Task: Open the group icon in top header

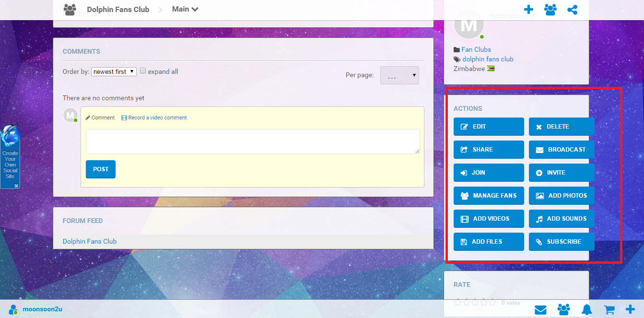Action: (550, 10)
